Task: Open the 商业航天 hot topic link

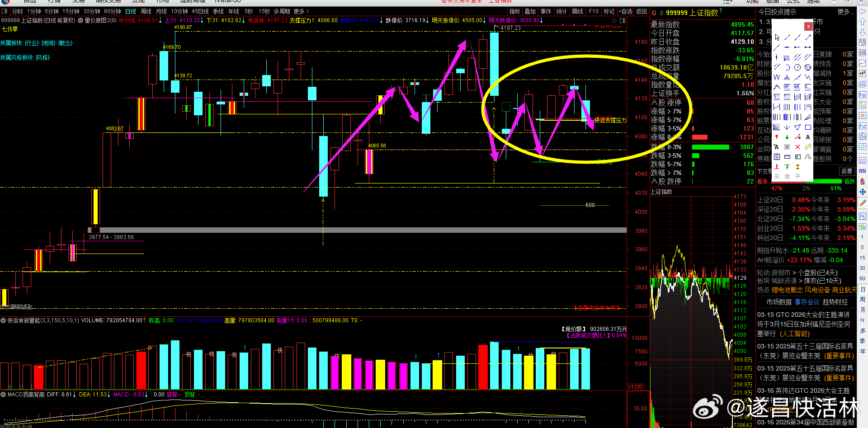Action: tap(844, 290)
